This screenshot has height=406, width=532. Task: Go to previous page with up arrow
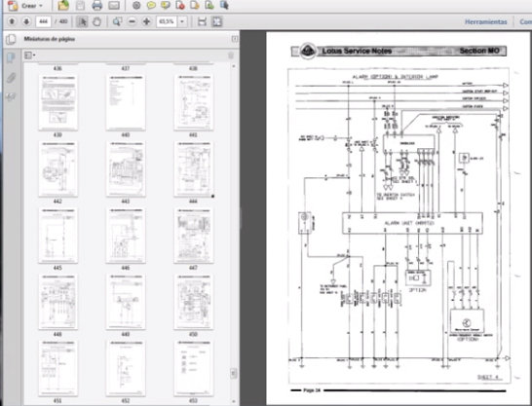click(x=12, y=21)
